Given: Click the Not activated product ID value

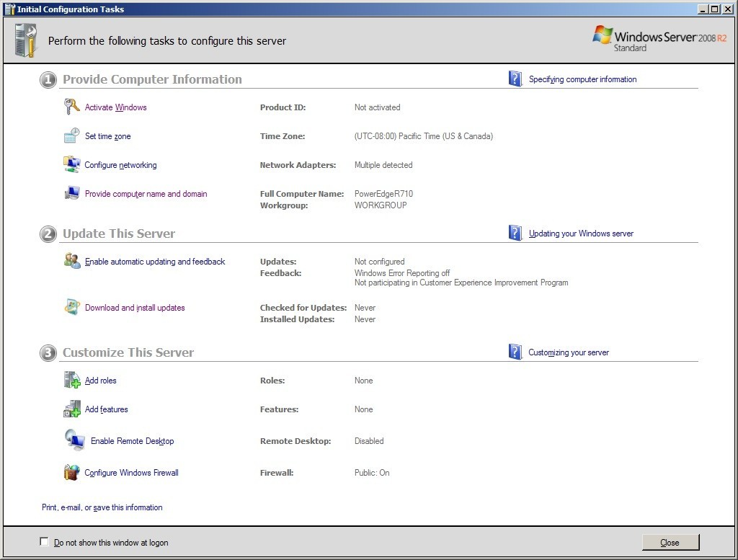Looking at the screenshot, I should 378,107.
